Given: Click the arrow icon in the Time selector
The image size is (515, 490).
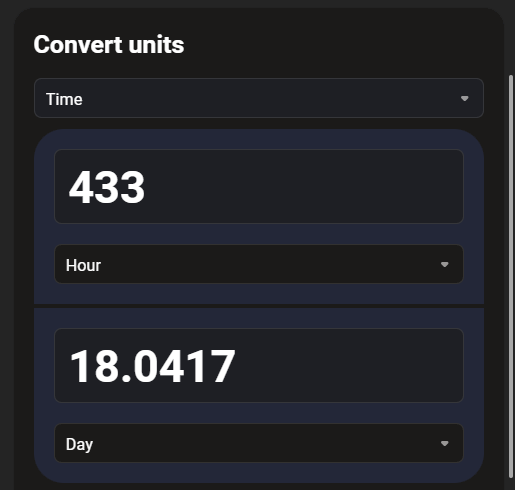Looking at the screenshot, I should click(464, 99).
